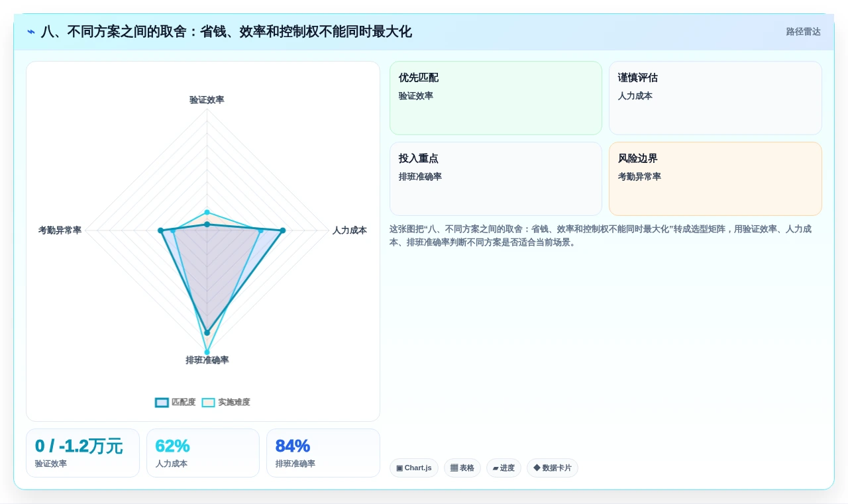Select the Chart.js tag chip

414,468
